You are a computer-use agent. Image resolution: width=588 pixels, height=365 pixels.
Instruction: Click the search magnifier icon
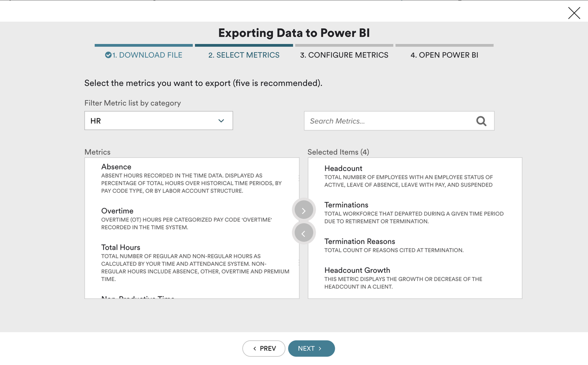coord(481,121)
